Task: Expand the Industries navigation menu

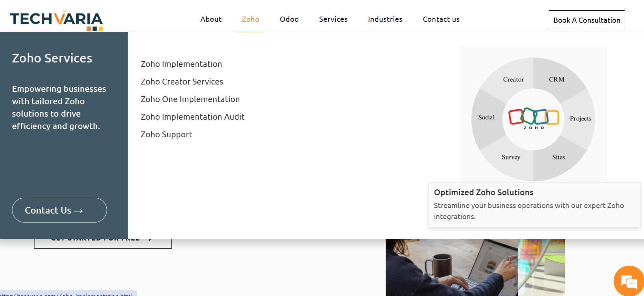Action: tap(385, 19)
